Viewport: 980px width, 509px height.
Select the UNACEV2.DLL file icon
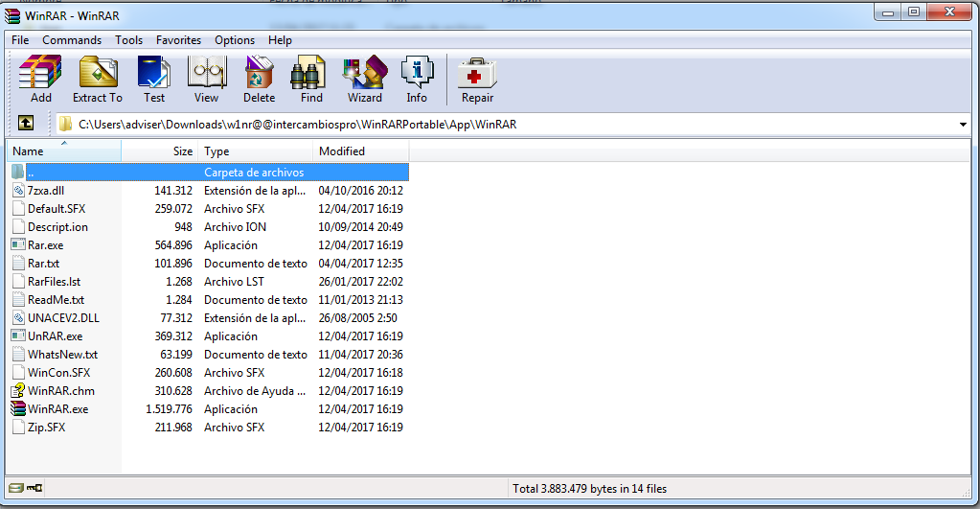(19, 317)
